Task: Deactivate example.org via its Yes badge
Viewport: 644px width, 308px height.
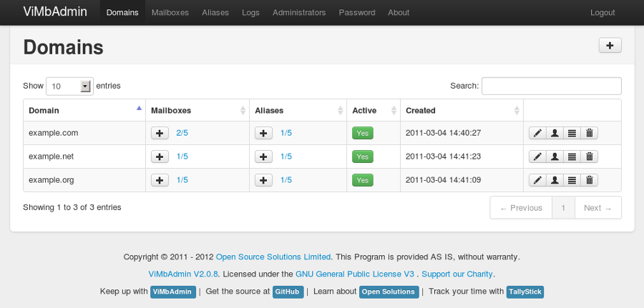Action: (x=362, y=180)
